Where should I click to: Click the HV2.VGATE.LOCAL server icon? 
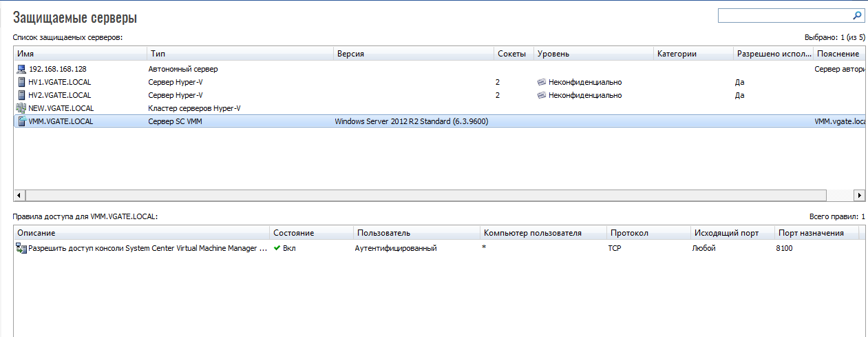pyautogui.click(x=21, y=95)
